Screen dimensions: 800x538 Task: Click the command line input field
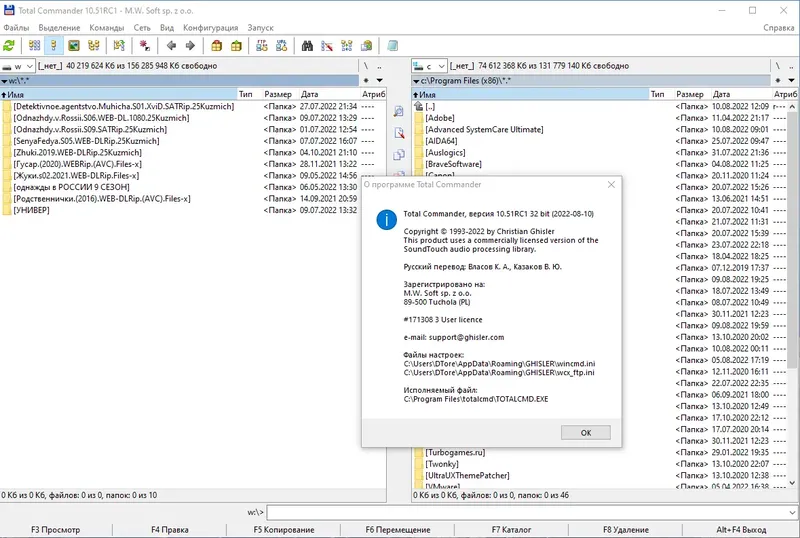[x=527, y=512]
